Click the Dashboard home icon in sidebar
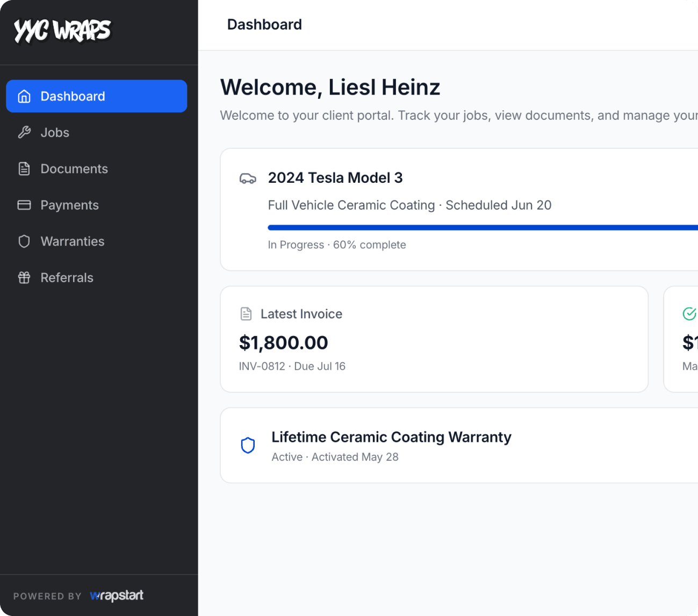Image resolution: width=698 pixels, height=616 pixels. pos(24,96)
